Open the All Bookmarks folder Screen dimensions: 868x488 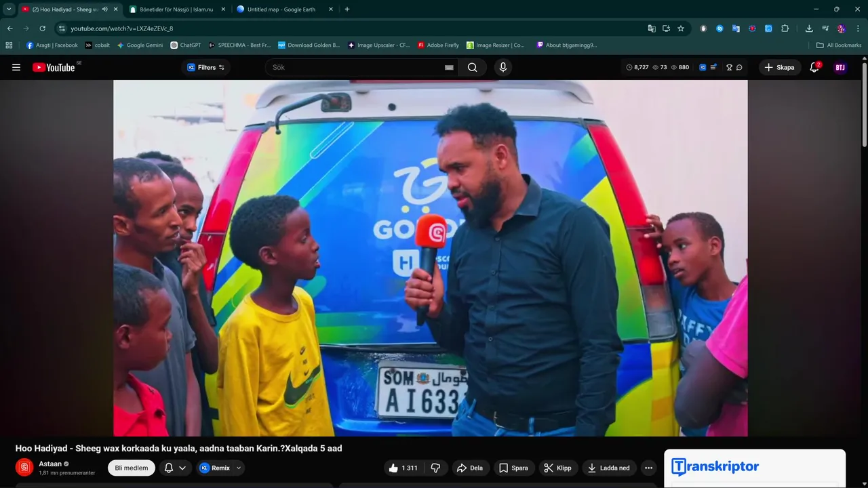pos(839,45)
